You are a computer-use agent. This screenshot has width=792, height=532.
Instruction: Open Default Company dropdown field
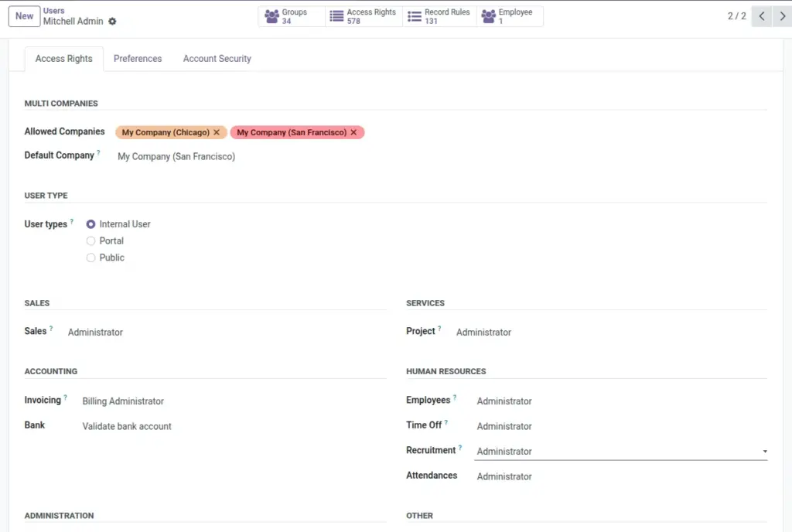tap(442, 156)
